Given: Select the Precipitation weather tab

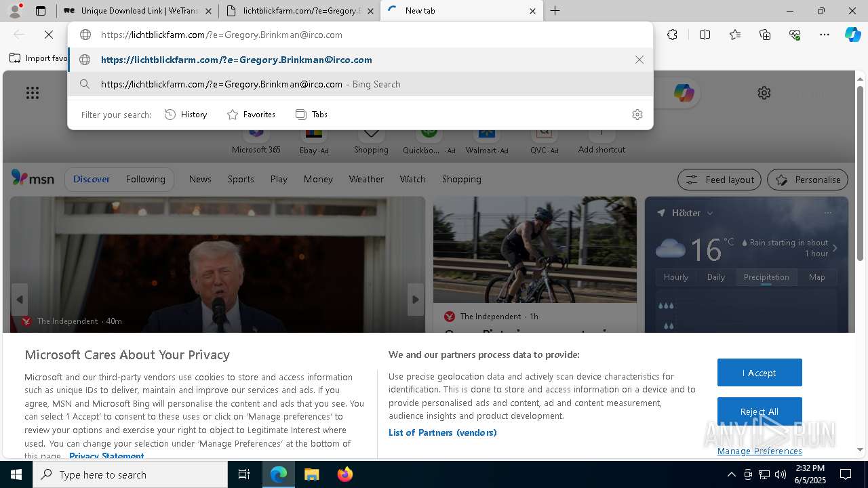Looking at the screenshot, I should point(766,277).
